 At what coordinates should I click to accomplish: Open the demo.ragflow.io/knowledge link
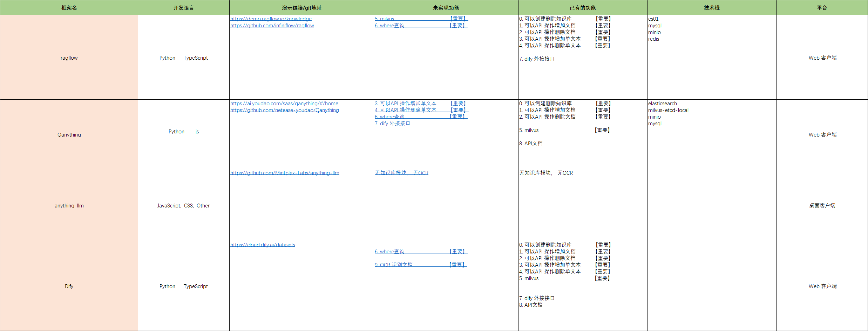coord(271,19)
